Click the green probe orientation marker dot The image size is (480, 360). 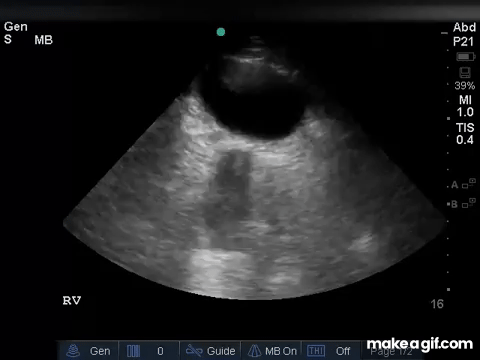221,32
